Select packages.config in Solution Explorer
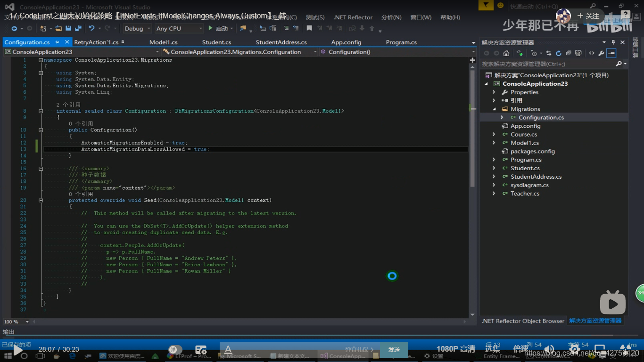The height and width of the screenshot is (362, 644). pos(533,151)
